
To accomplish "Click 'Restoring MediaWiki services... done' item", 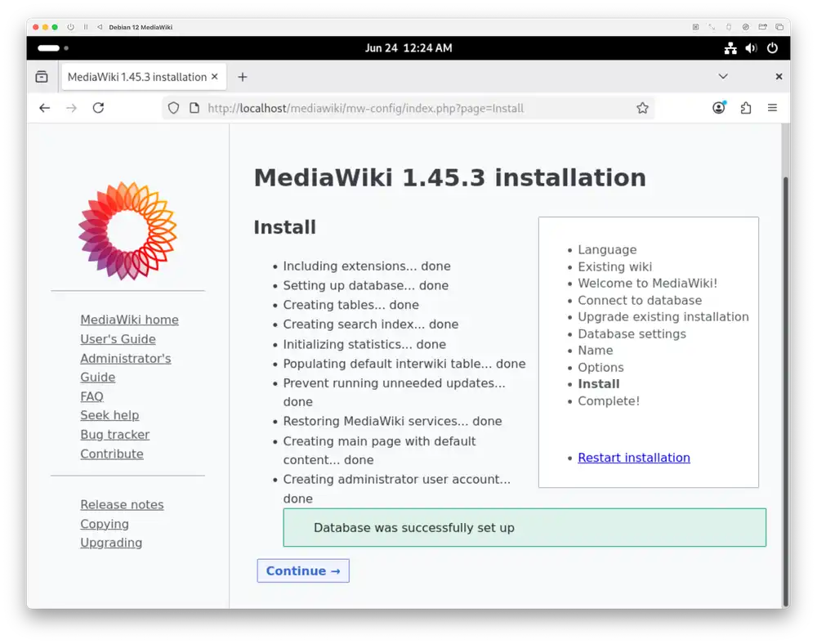I will [392, 421].
